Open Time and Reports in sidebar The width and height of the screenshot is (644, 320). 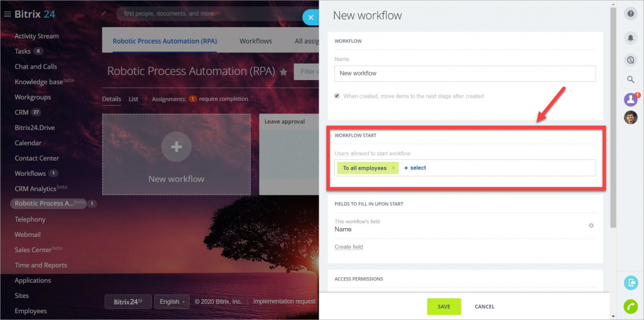[x=41, y=265]
